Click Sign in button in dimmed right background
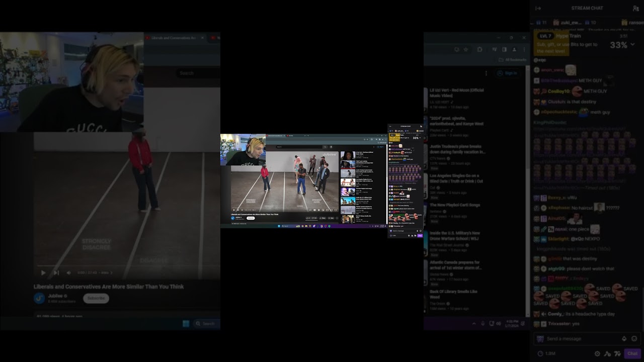Screen dimensions: 644x362 point(507,73)
